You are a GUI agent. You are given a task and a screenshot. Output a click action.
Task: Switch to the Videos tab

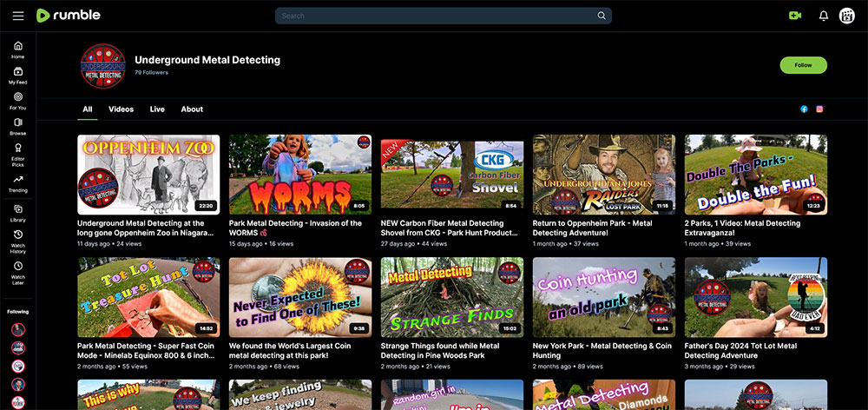(x=122, y=109)
